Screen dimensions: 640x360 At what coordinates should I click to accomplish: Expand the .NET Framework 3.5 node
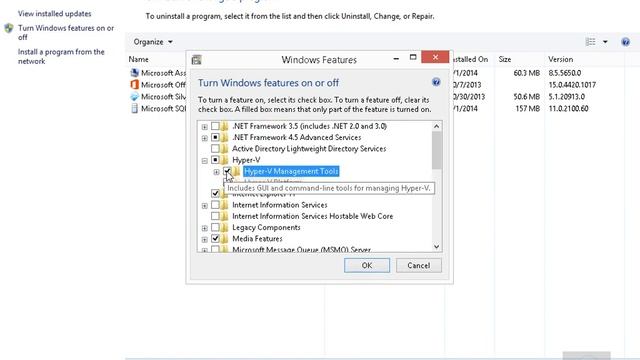tap(204, 127)
